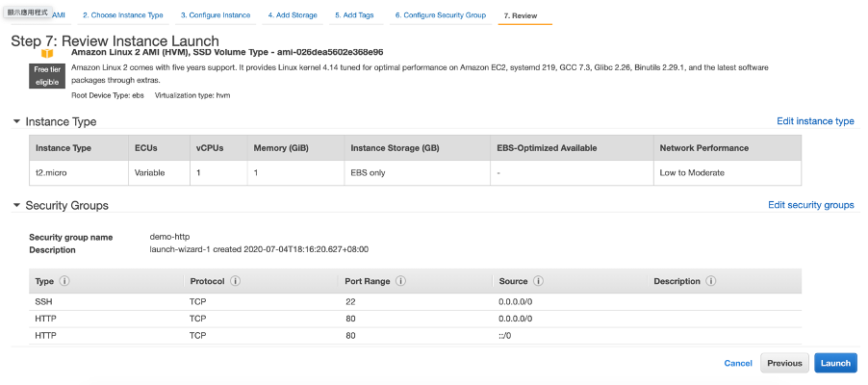Click Edit instance type link
Viewport: 868px width, 385px height.
(x=815, y=121)
